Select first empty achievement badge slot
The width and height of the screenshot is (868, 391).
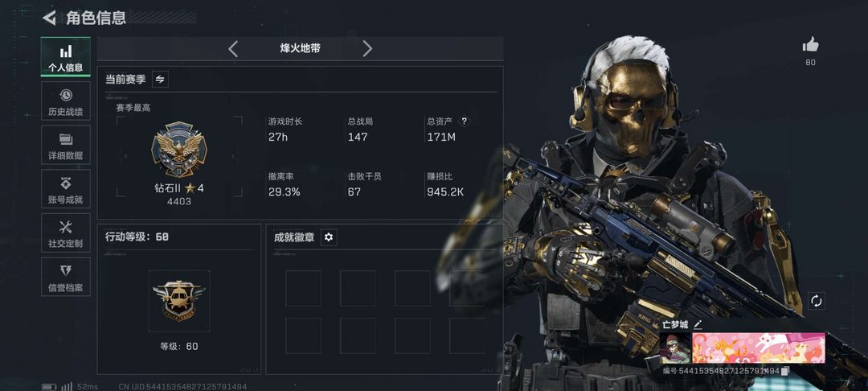[x=303, y=289]
